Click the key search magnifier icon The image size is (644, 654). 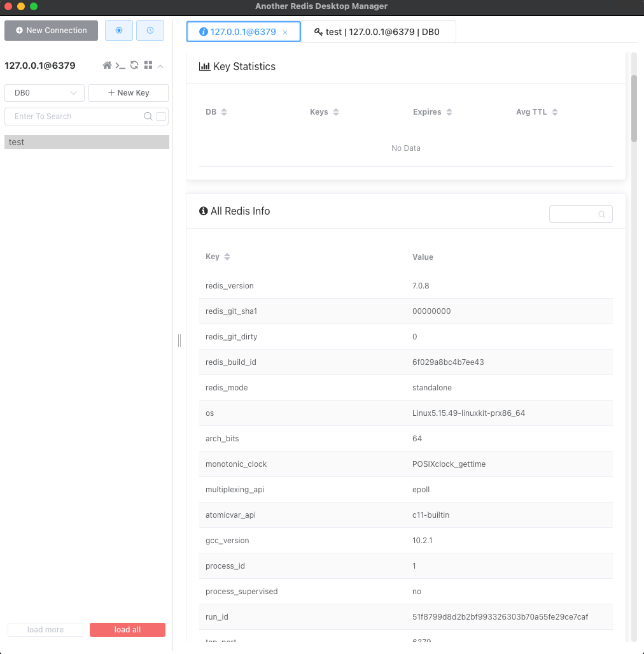pos(148,117)
